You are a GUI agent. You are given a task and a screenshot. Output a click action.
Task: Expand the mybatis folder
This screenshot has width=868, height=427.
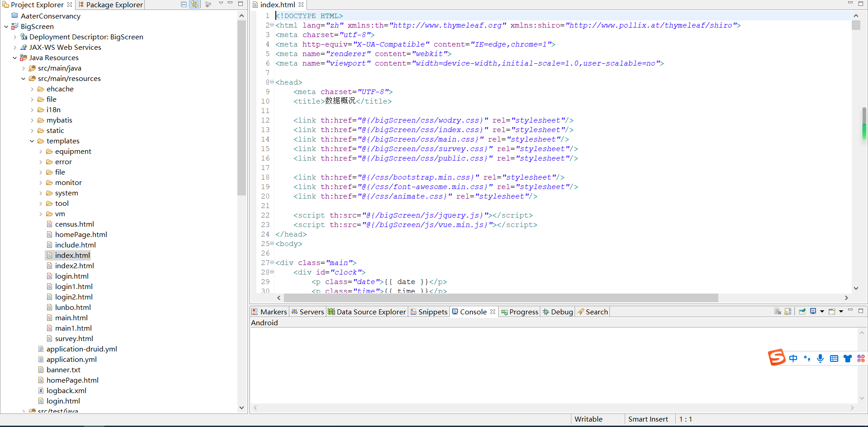(32, 120)
